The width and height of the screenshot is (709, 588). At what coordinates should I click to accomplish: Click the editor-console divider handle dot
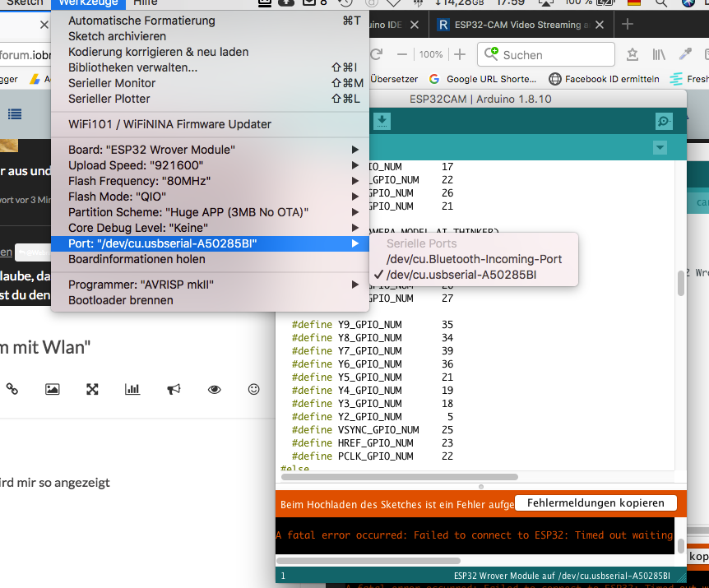(481, 487)
